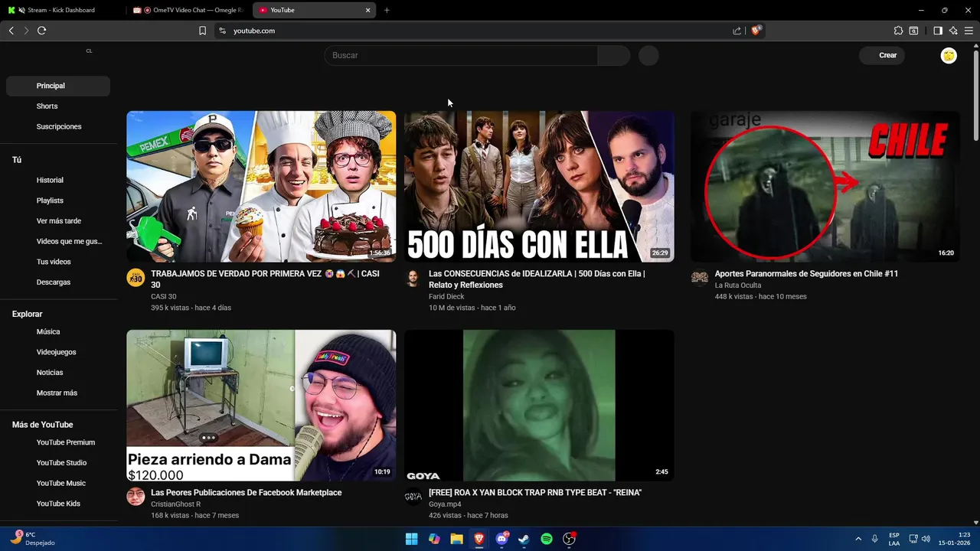Show hidden system tray icons
The width and height of the screenshot is (980, 551).
(858, 539)
